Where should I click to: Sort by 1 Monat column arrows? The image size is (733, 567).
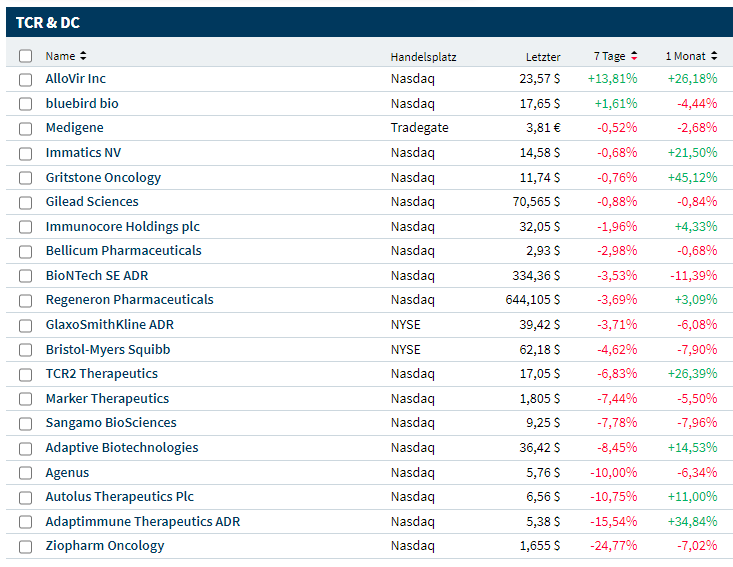714,56
